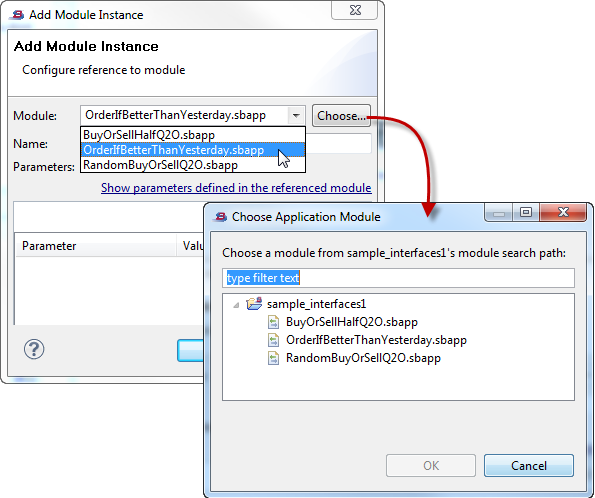Maximize the Choose Application Module dialog

526,212
